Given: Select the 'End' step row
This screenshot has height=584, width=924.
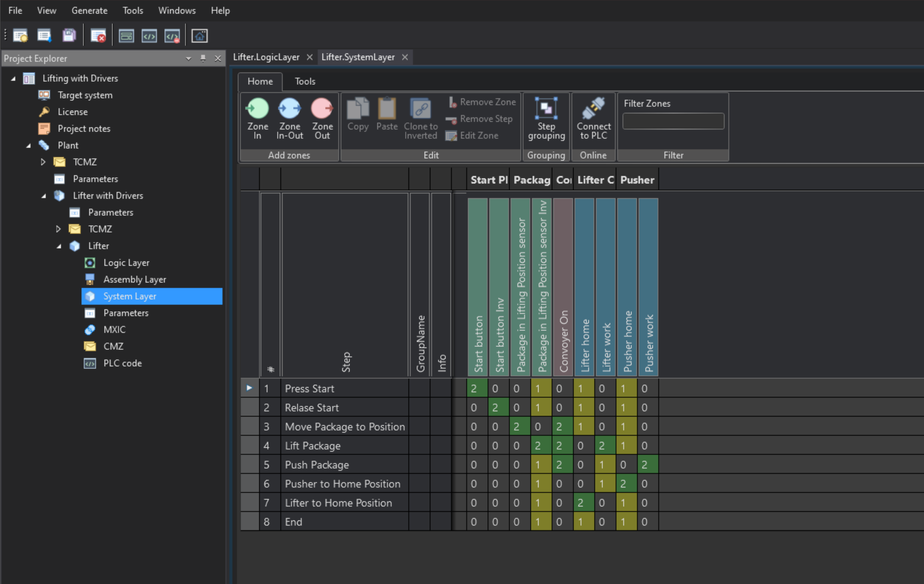Looking at the screenshot, I should [x=345, y=522].
